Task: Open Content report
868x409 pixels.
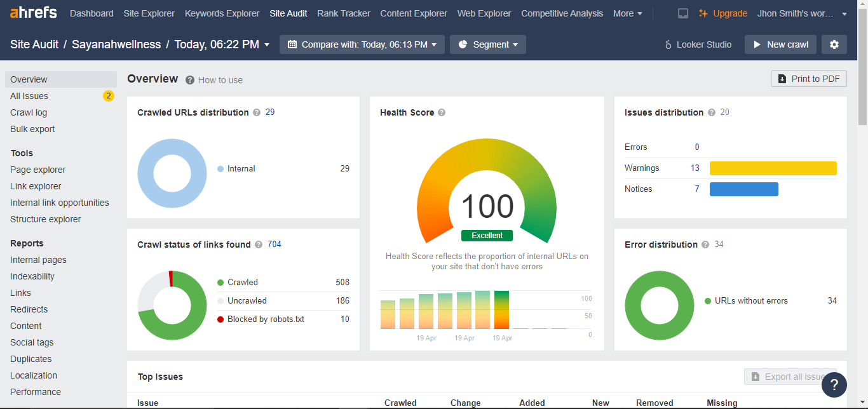Action: click(26, 326)
